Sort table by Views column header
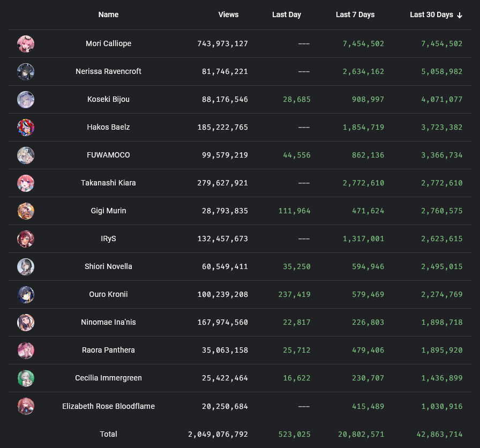This screenshot has height=448, width=480. 228,15
